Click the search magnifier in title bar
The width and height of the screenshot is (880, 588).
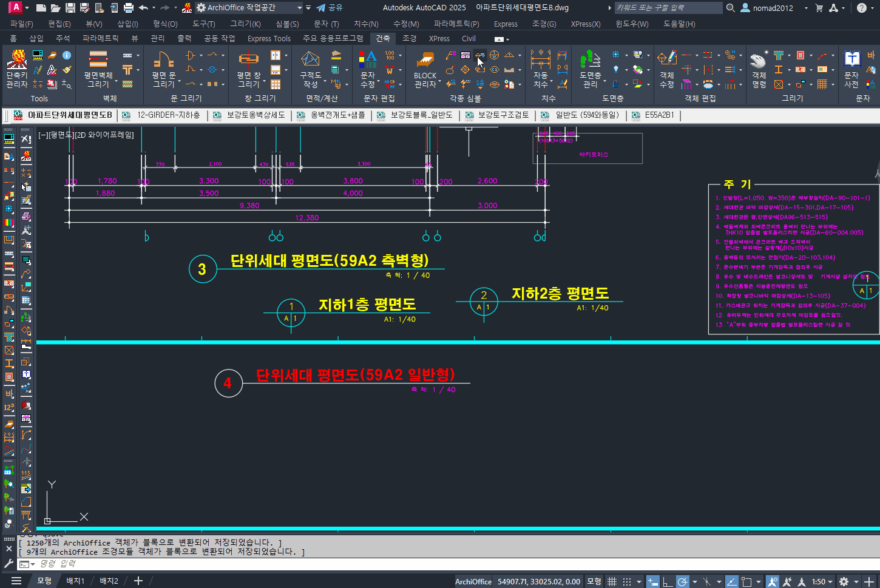point(731,8)
